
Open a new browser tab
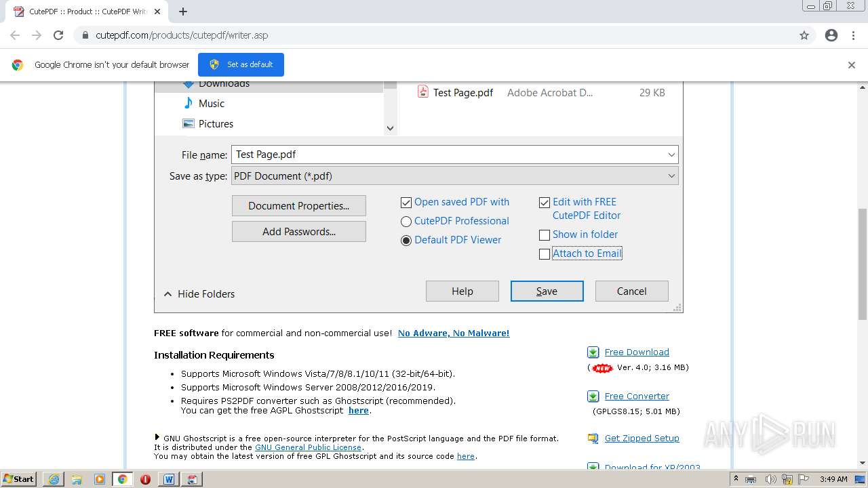[x=183, y=12]
